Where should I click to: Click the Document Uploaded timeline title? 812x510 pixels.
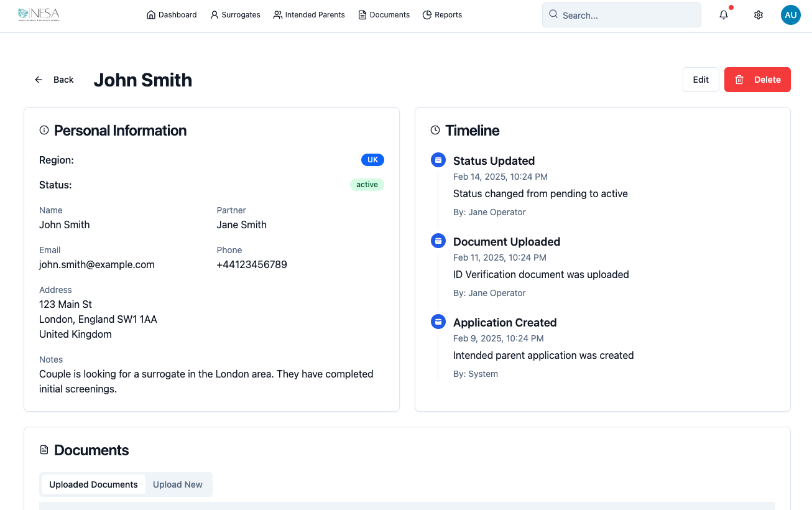(x=507, y=241)
